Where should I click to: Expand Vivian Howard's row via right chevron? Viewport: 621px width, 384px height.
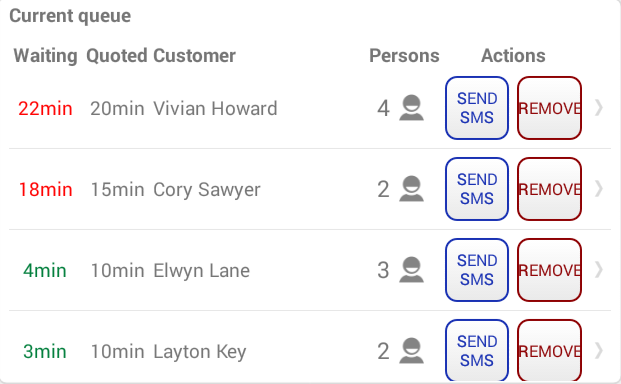pyautogui.click(x=599, y=108)
